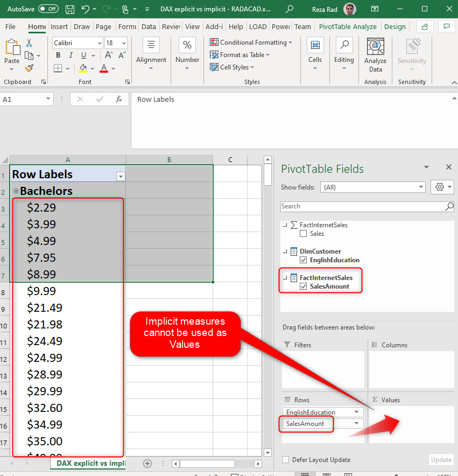
Task: Open PivotTable Fields gear settings
Action: coord(440,187)
